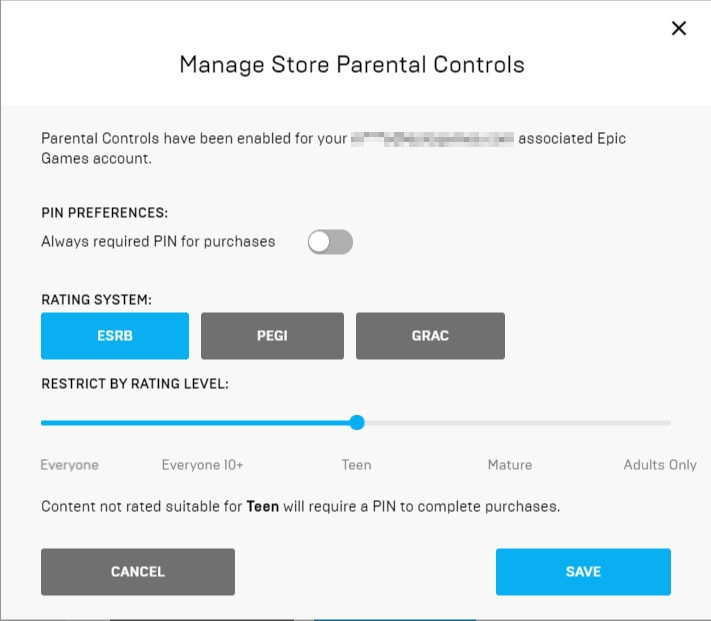This screenshot has height=621, width=711.
Task: Close the parental controls dialog with X
Action: coord(679,28)
